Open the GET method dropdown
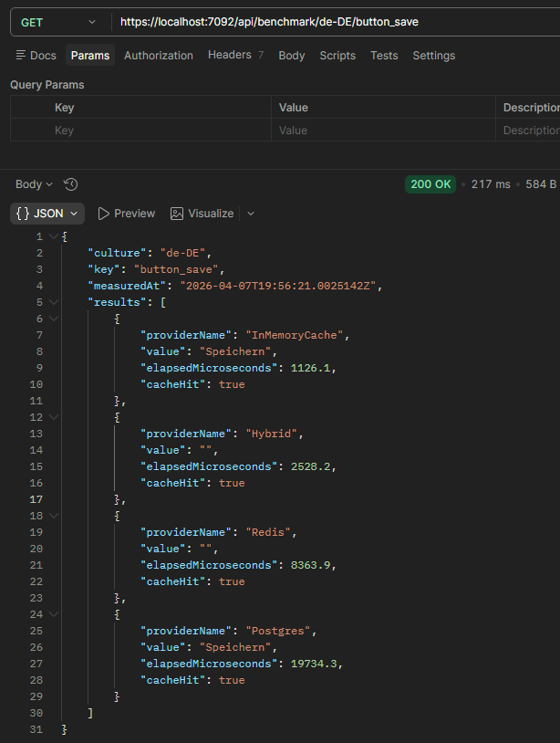The height and width of the screenshot is (743, 560). coord(58,22)
